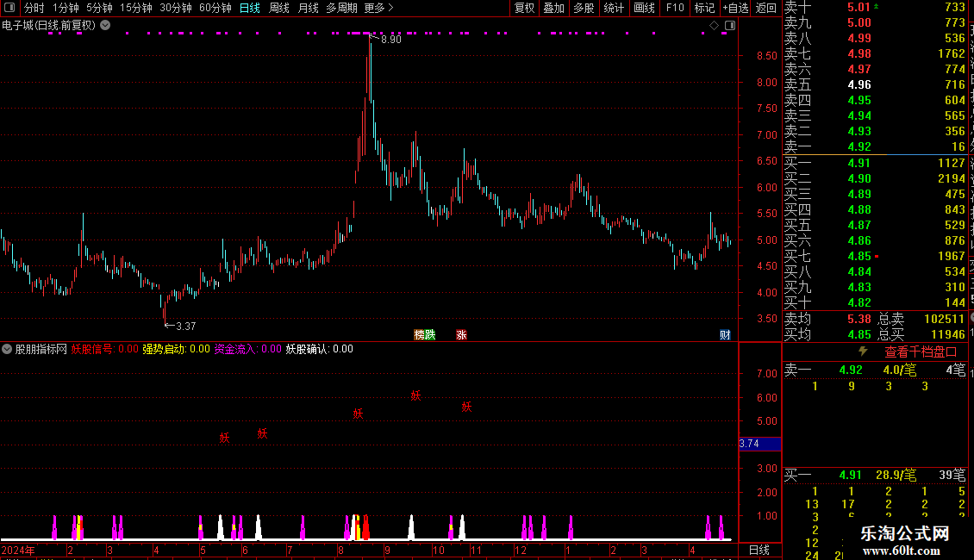The image size is (974, 560).
Task: Select the 卖一 order book row 4.92
Action: pyautogui.click(x=875, y=146)
